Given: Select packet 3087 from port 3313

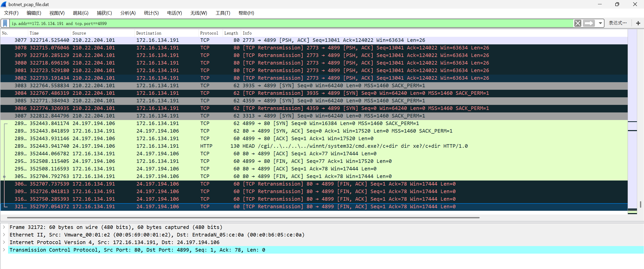Looking at the screenshot, I should pyautogui.click(x=314, y=116).
